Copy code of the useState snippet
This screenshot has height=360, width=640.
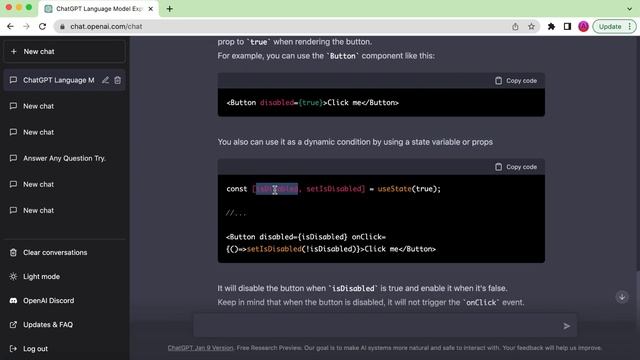click(x=516, y=167)
